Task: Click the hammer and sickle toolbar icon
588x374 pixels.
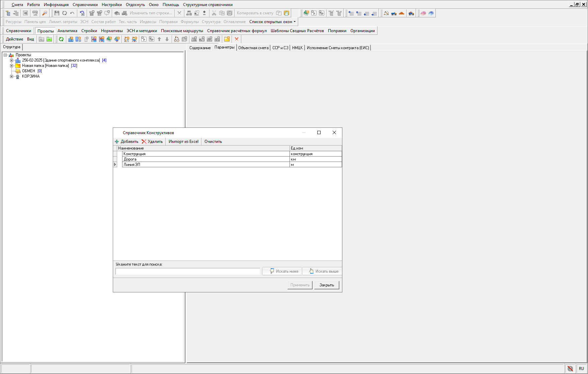Action: click(x=386, y=13)
